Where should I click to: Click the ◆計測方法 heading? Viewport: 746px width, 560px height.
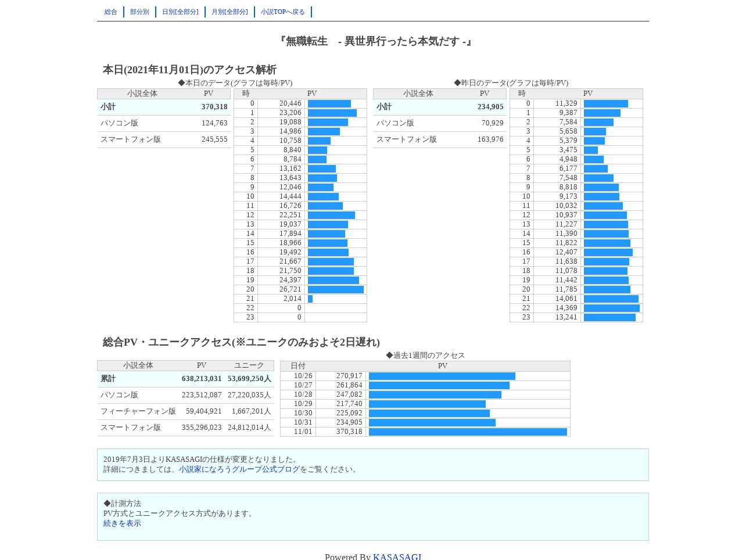coord(122,504)
